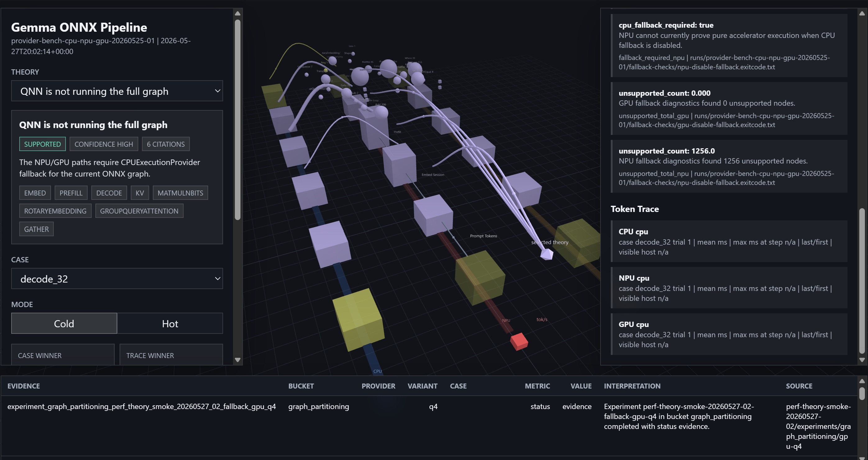
Task: Click the CPU lane label
Action: point(377,371)
